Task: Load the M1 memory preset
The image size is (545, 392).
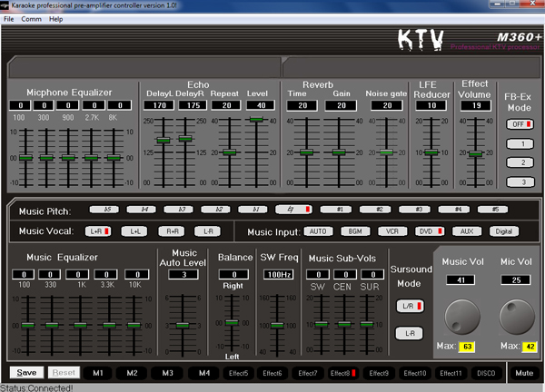Action: pos(98,372)
